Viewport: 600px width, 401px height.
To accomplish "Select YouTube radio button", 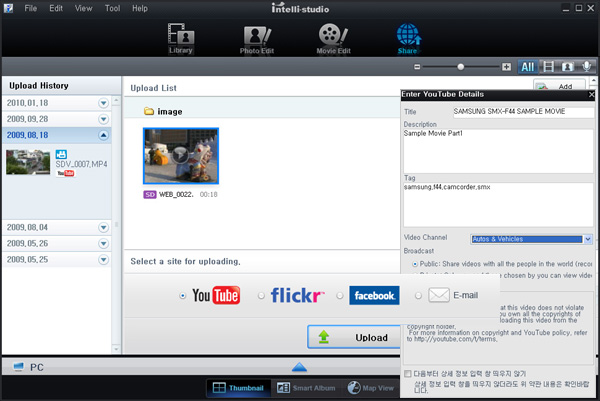I will 183,296.
